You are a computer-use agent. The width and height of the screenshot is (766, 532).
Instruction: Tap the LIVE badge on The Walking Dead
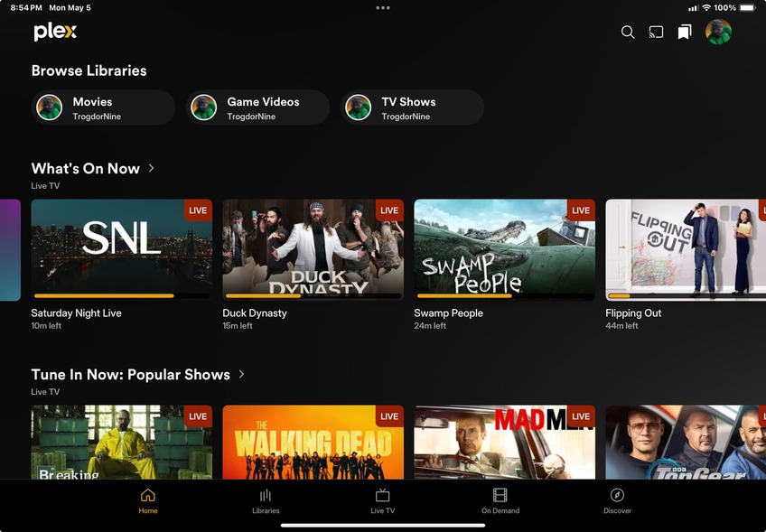click(389, 416)
